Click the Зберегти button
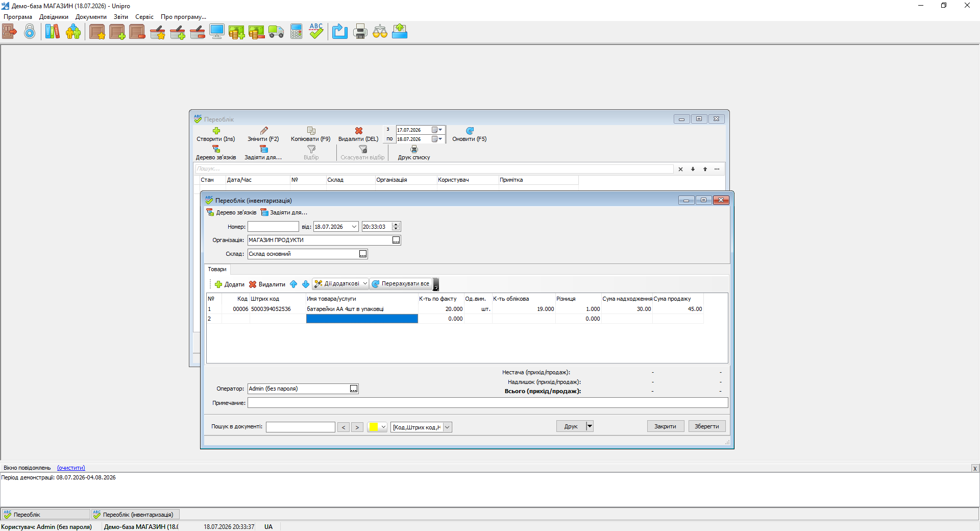Screen dimensions: 980x531 click(707, 426)
